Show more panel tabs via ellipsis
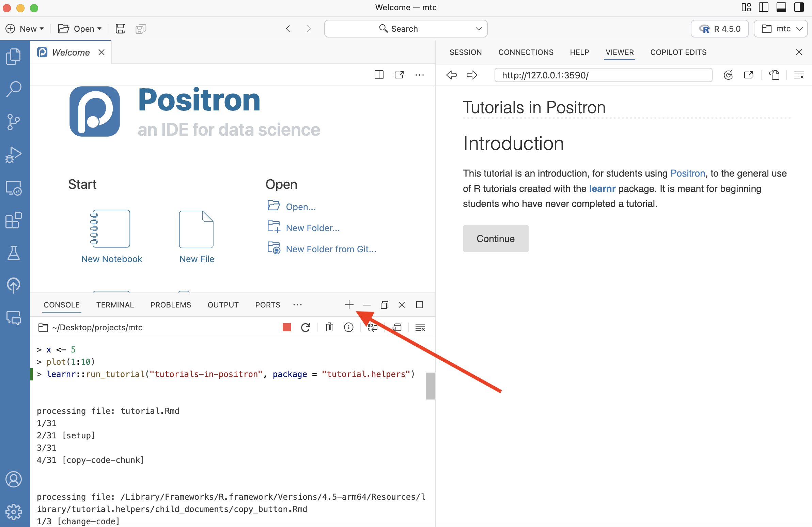This screenshot has height=527, width=812. coord(297,305)
